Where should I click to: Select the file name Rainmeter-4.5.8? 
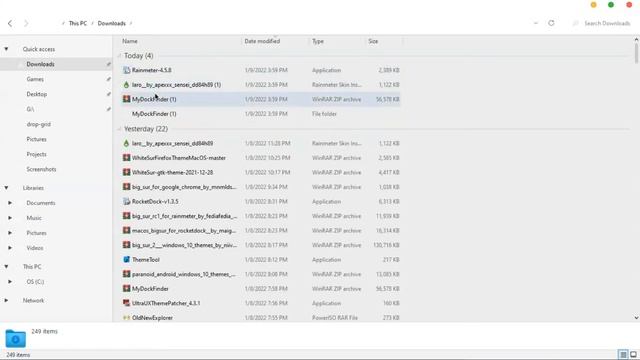(x=151, y=70)
